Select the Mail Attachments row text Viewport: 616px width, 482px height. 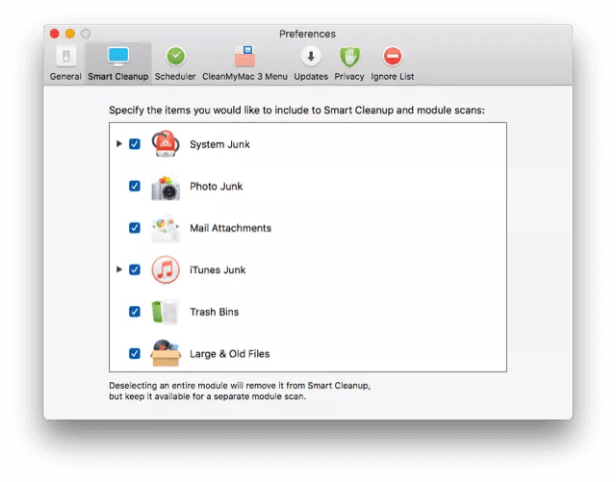tap(231, 228)
